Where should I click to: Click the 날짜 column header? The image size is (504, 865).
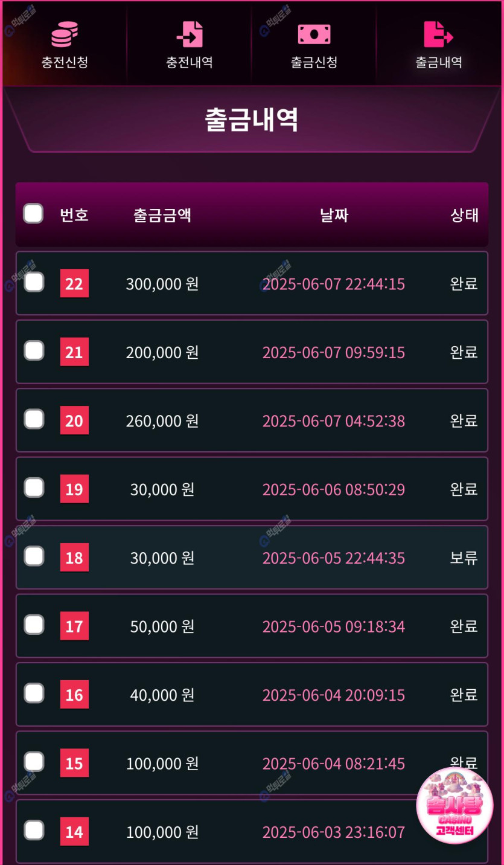tap(334, 215)
